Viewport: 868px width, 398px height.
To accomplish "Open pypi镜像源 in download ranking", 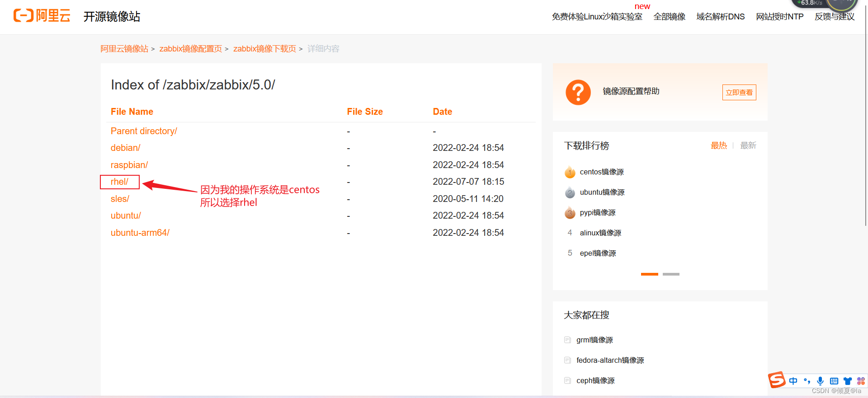I will [598, 213].
